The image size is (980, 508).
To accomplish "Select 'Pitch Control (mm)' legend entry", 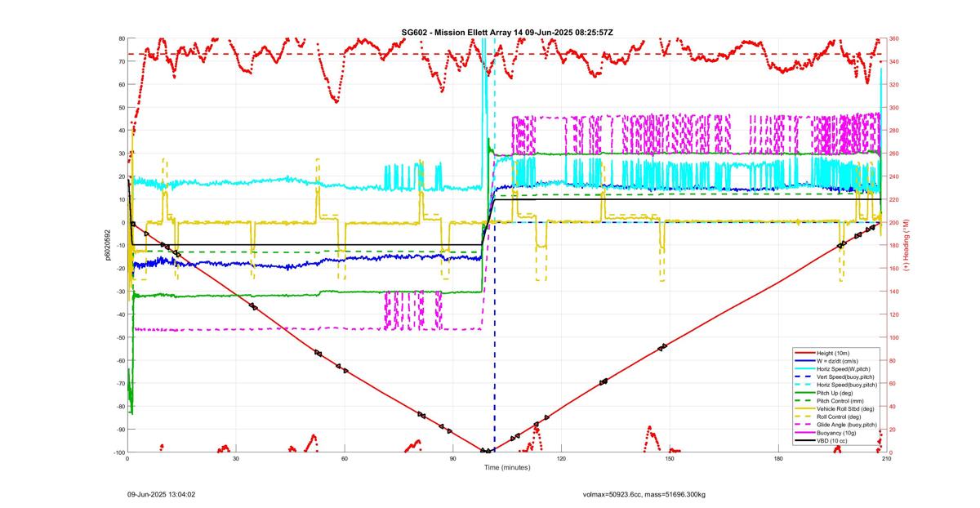I will [841, 401].
